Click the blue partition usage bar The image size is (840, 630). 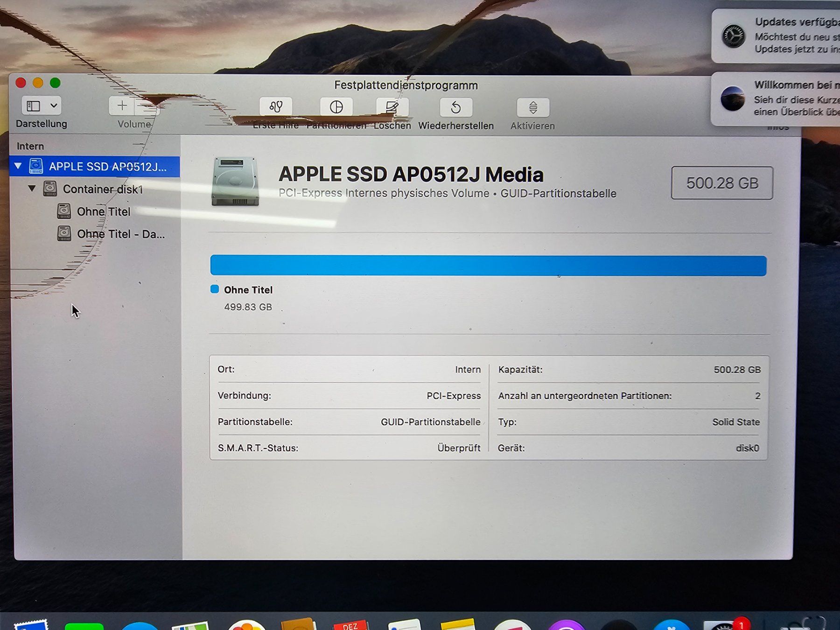pos(488,266)
